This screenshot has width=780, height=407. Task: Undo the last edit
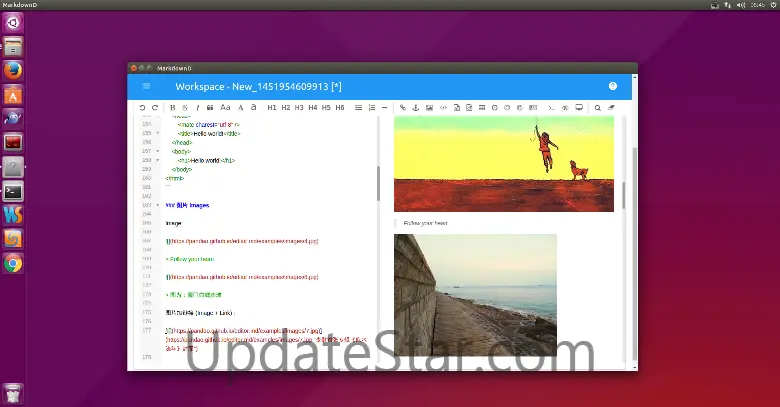[142, 107]
